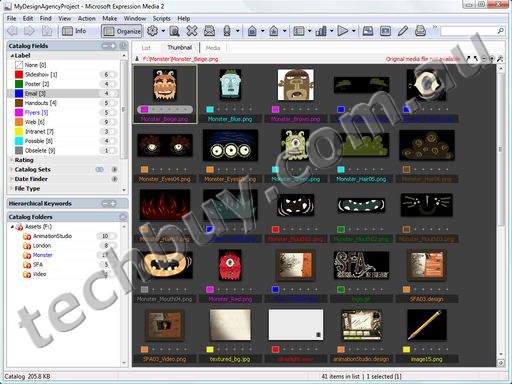The height and width of the screenshot is (384, 512).
Task: Click the Info panel button
Action: pos(74,31)
